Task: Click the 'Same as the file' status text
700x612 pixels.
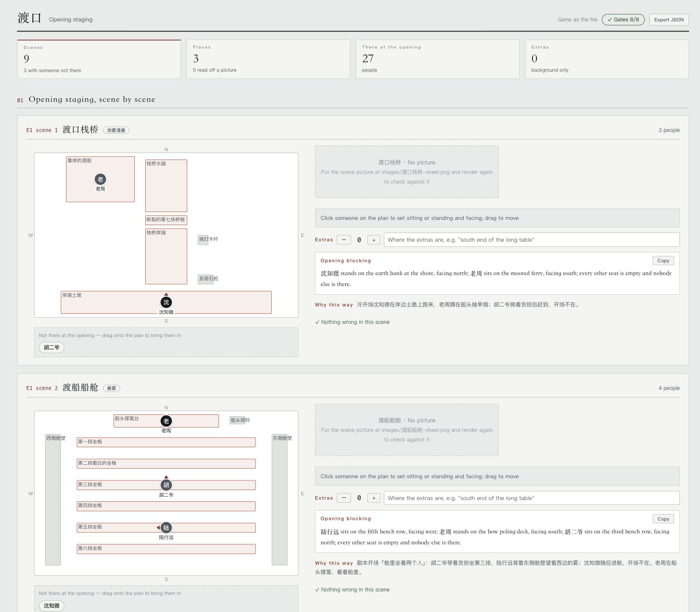Action: (x=577, y=20)
